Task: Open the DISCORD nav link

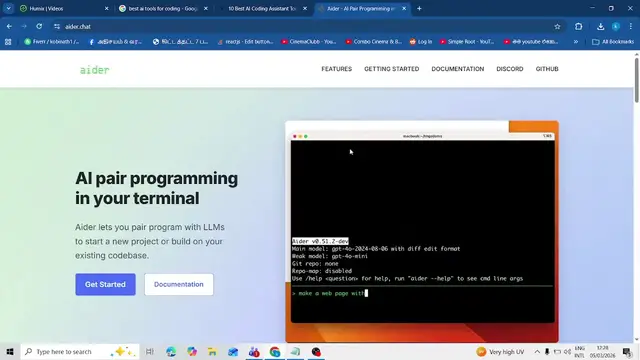Action: (509, 69)
